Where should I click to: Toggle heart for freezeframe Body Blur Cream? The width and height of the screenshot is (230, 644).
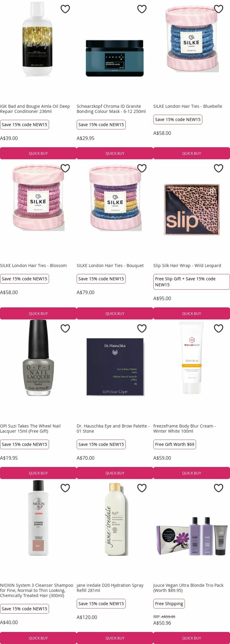218,328
